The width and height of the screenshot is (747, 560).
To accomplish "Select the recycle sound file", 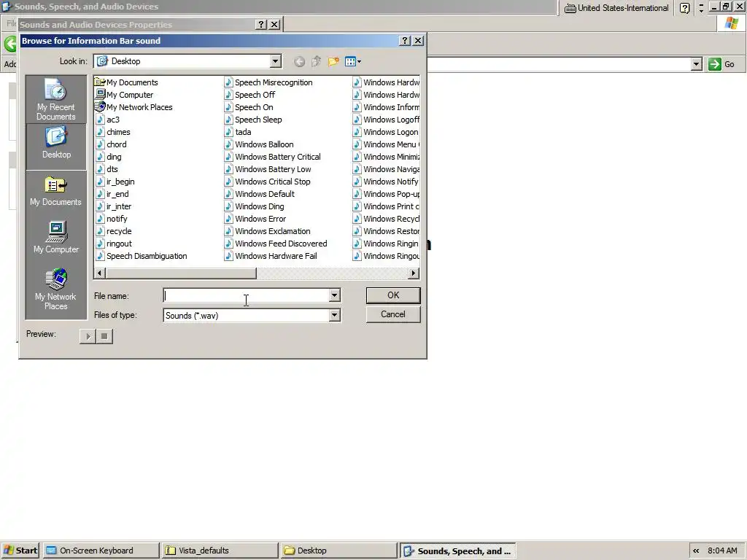I will point(113,231).
